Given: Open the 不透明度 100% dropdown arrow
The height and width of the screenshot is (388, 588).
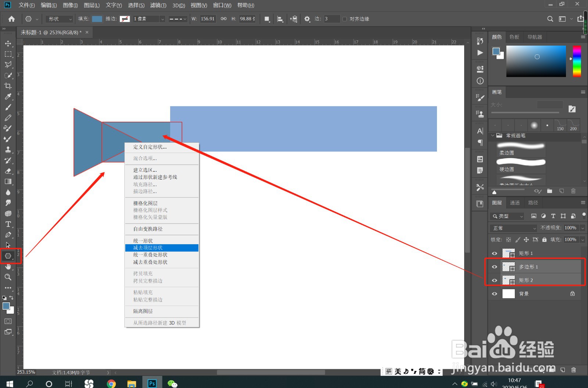Looking at the screenshot, I should click(582, 228).
